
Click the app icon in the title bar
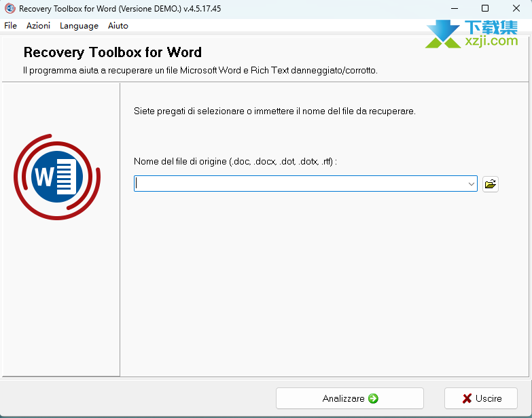coord(10,8)
